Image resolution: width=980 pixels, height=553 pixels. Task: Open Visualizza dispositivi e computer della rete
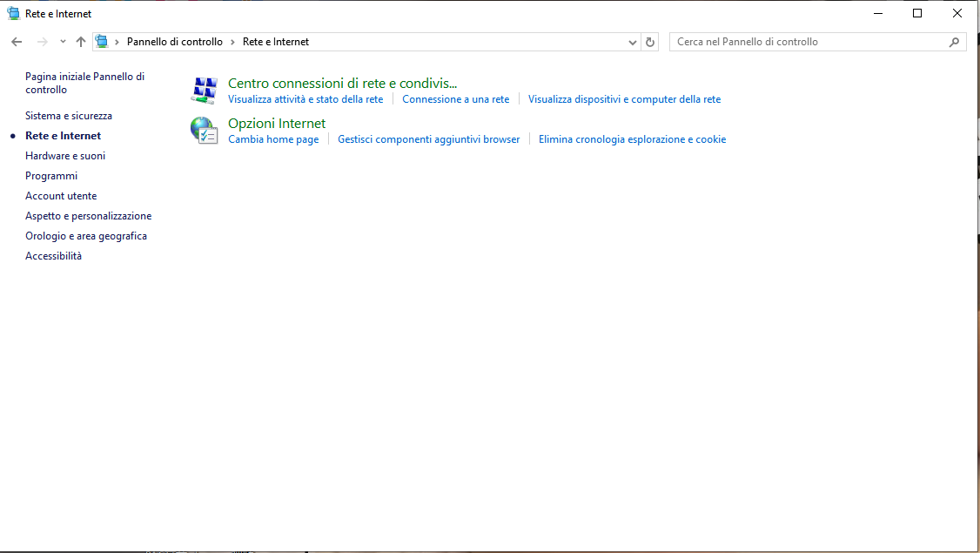click(x=624, y=98)
